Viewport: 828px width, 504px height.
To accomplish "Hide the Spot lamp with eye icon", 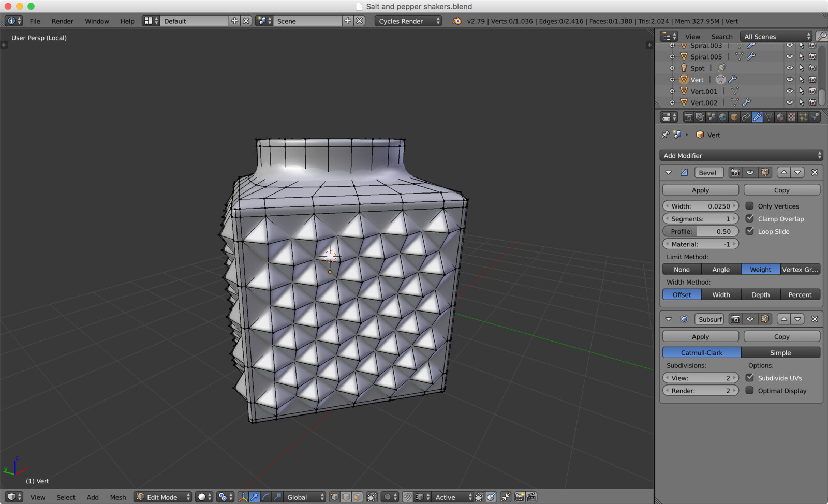I will click(x=789, y=68).
